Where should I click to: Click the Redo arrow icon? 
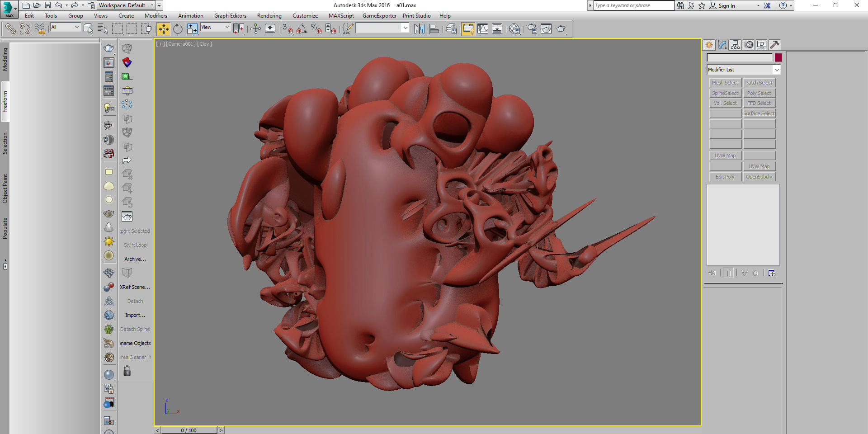pos(75,5)
